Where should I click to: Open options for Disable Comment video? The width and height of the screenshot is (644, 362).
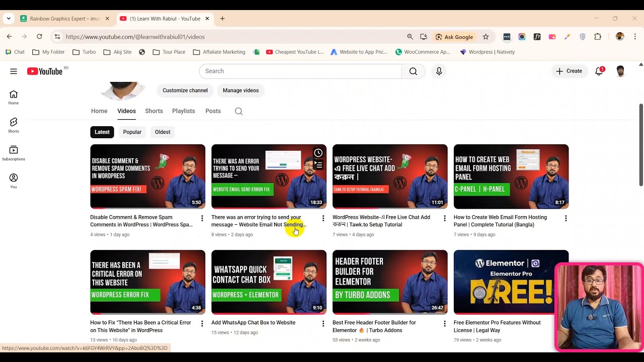(x=202, y=218)
